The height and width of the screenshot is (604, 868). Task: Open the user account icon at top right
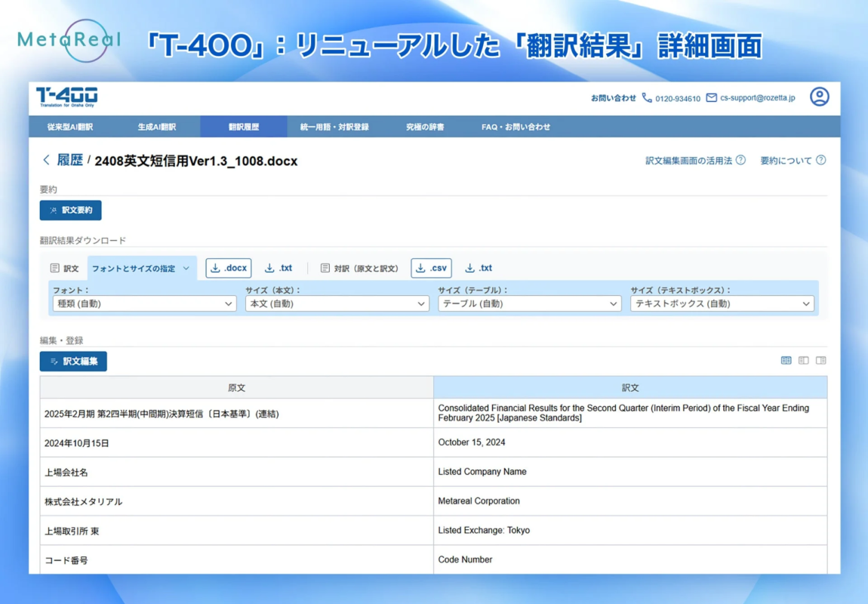coord(820,97)
